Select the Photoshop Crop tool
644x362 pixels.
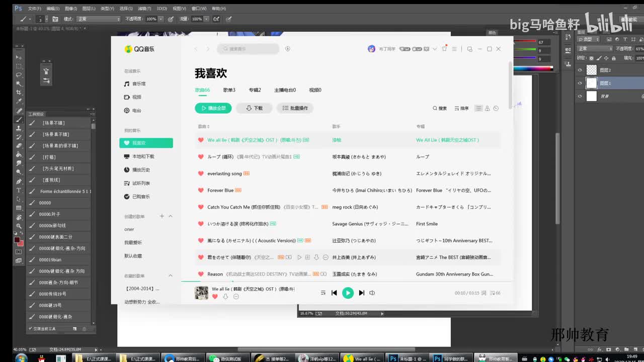(19, 93)
